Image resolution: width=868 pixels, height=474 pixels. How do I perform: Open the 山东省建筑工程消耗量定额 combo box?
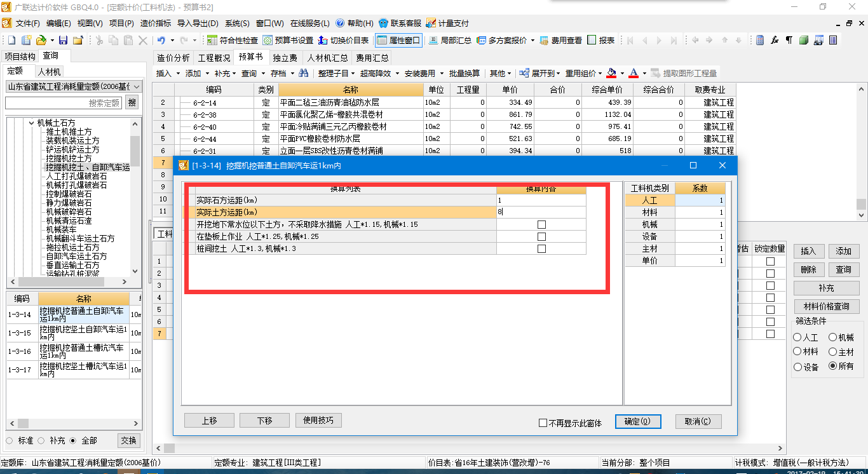[x=73, y=86]
